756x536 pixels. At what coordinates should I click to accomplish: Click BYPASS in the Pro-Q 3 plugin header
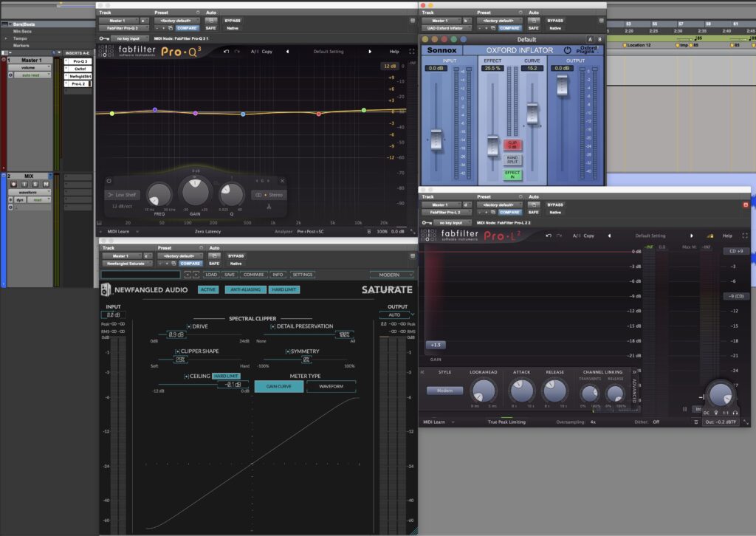tap(232, 20)
